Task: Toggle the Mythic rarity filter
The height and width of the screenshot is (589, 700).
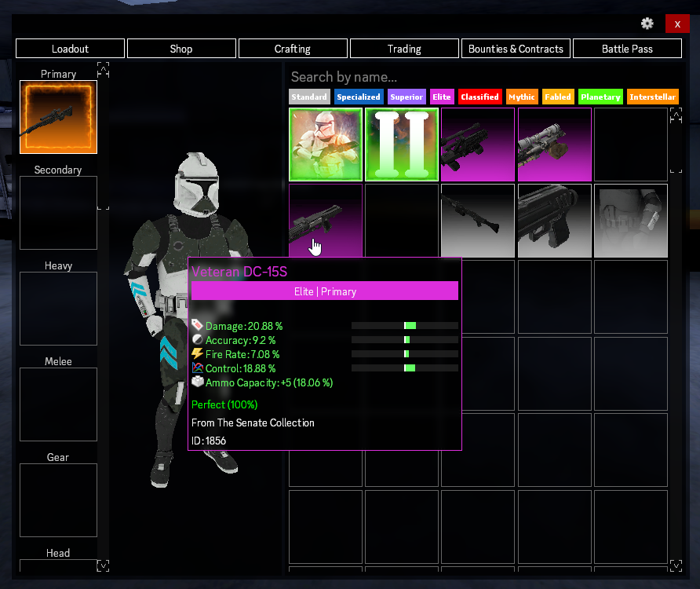Action: click(521, 97)
